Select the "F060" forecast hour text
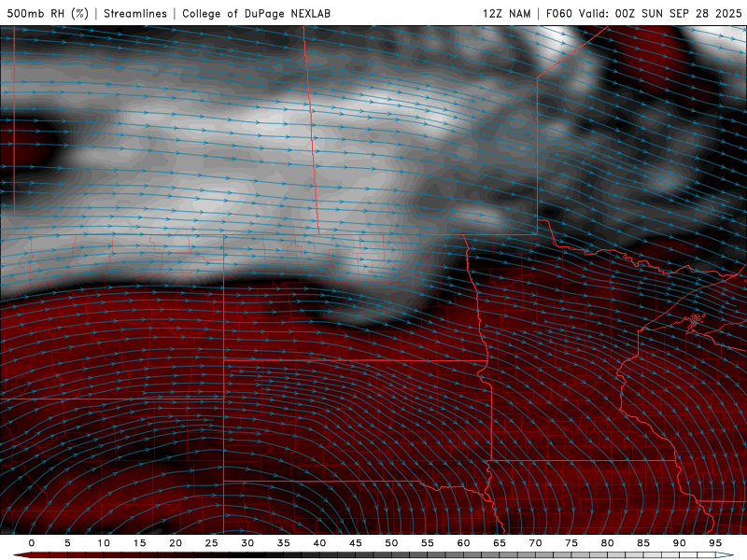 tap(558, 13)
